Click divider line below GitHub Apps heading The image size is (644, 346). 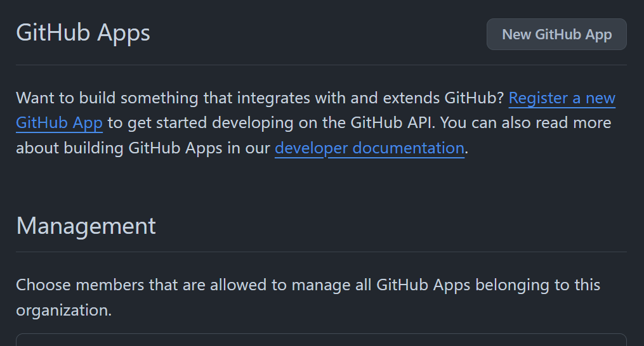pos(321,65)
